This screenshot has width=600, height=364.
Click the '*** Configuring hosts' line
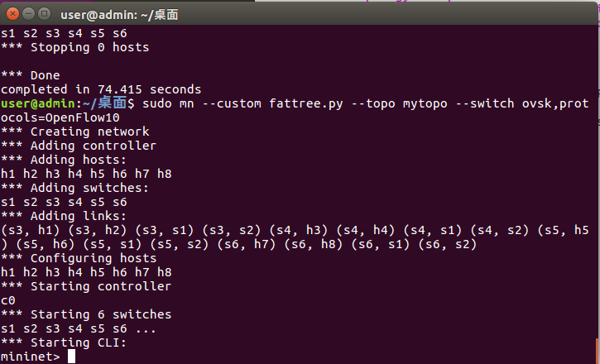coord(79,258)
